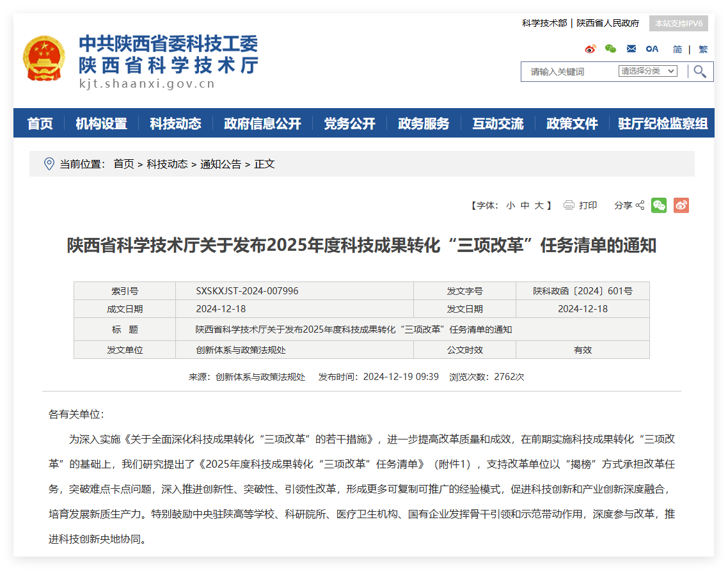Go to 首页 via breadcrumb

(x=123, y=164)
